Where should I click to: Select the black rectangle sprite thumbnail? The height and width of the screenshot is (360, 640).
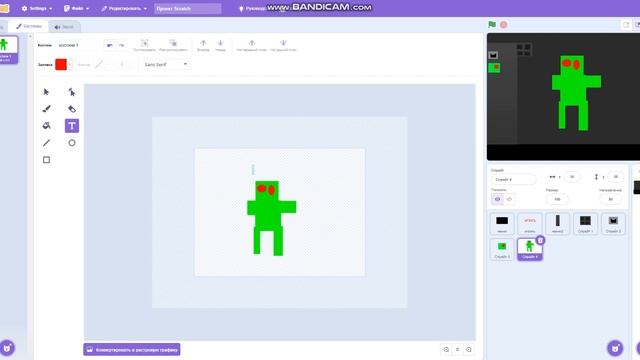pos(502,224)
